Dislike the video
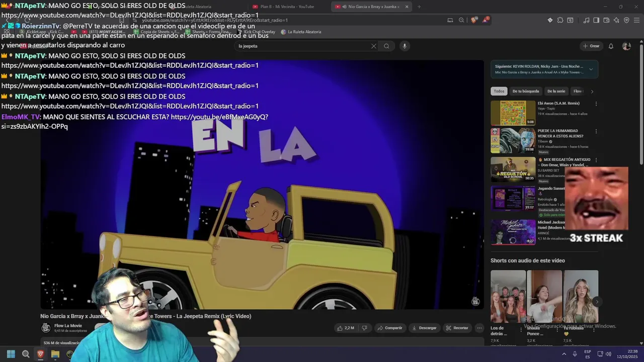 point(365,328)
